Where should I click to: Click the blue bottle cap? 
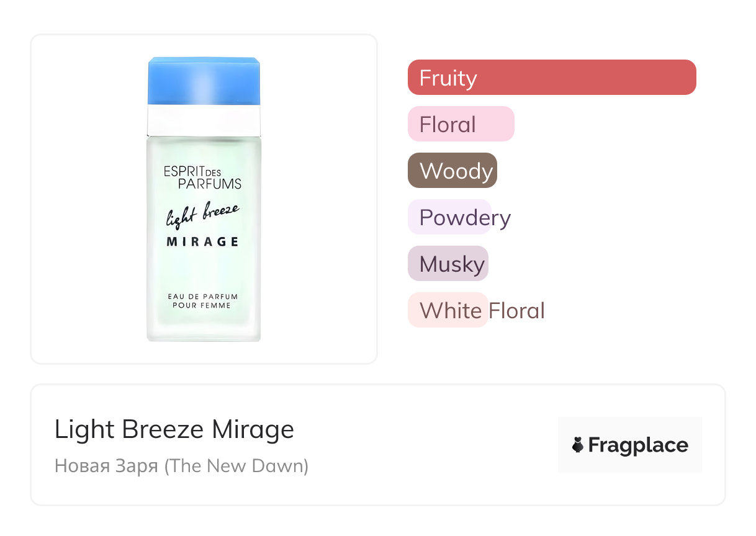pos(204,81)
